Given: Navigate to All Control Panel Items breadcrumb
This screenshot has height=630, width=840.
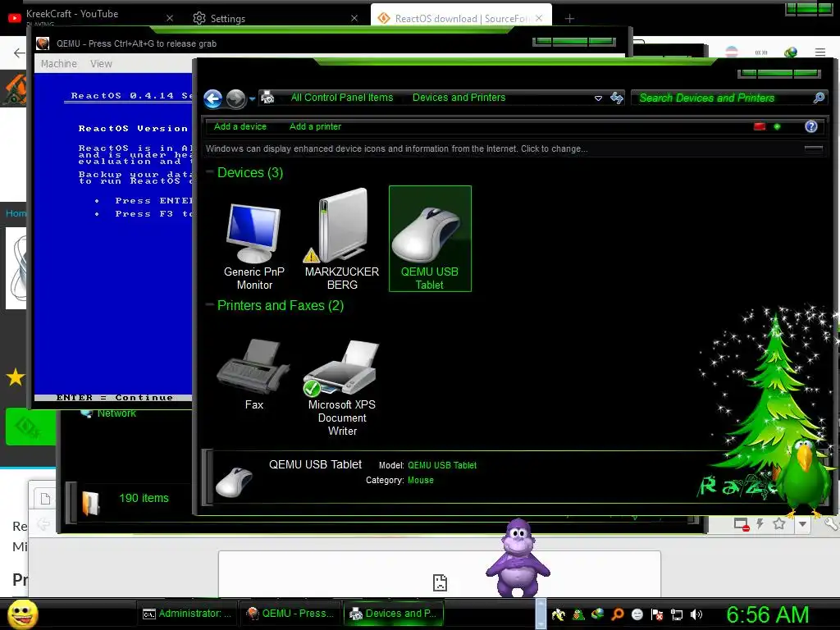Looking at the screenshot, I should pos(342,98).
